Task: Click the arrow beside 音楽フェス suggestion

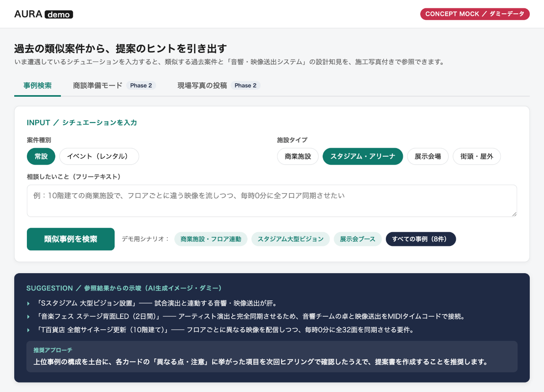Action: pos(28,317)
